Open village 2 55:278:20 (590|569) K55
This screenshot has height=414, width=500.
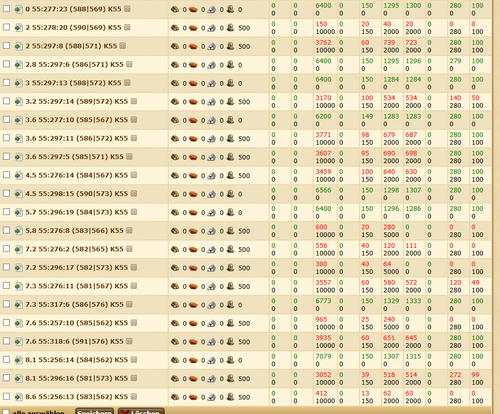[73, 27]
